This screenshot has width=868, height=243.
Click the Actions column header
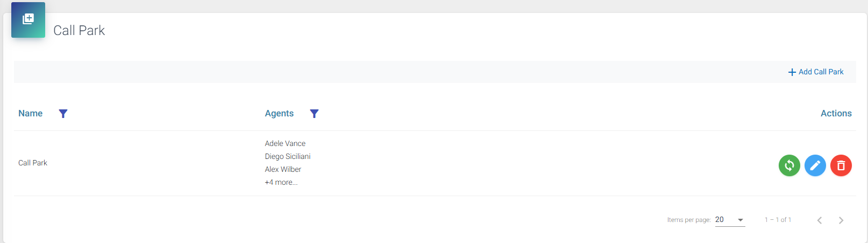coord(836,113)
